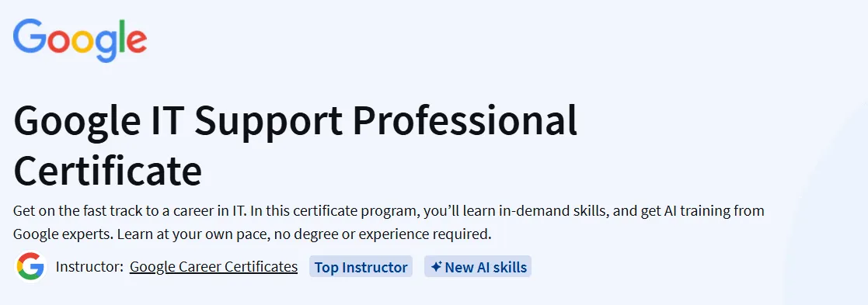Click the round Google G instructor avatar
868x305 pixels.
point(30,267)
